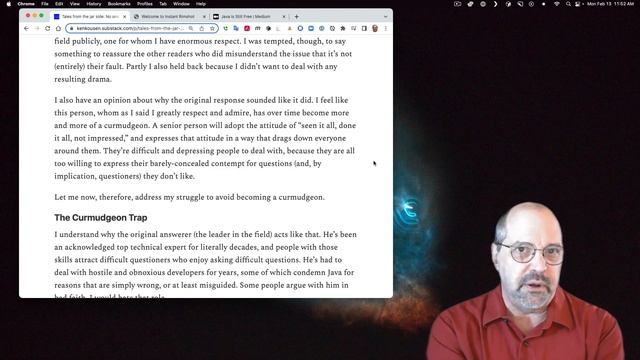
Task: Open the Google Translate extension icon
Action: tap(236, 29)
